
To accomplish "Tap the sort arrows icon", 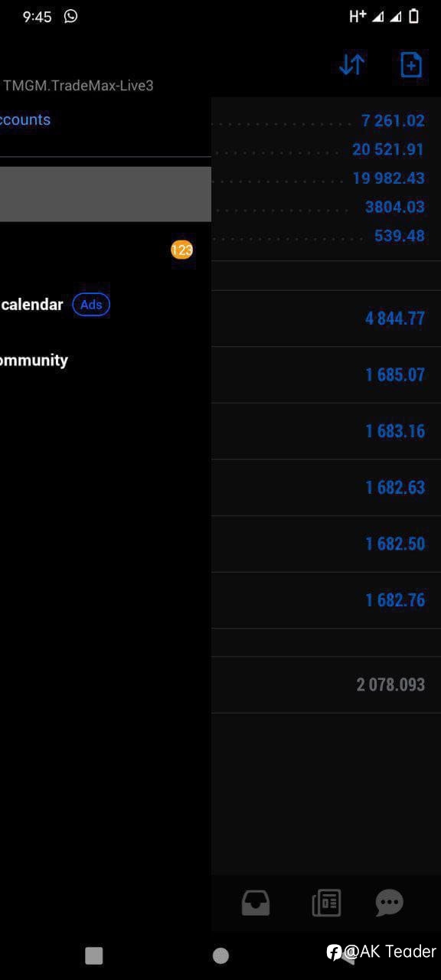I will (x=352, y=65).
